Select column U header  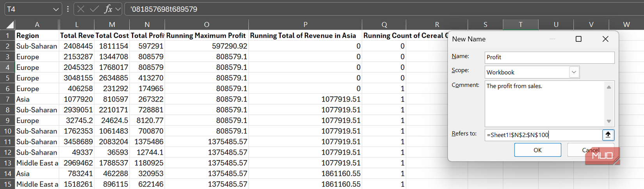[556, 25]
